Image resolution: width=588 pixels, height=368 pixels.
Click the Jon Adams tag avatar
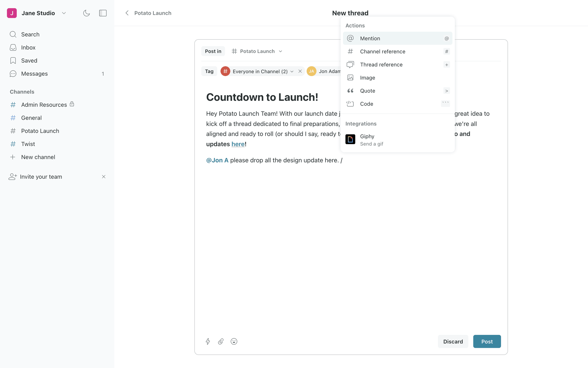(x=311, y=71)
